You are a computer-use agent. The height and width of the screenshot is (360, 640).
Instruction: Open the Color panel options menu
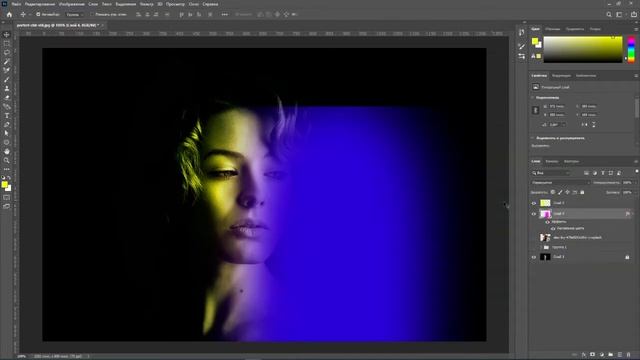point(636,29)
